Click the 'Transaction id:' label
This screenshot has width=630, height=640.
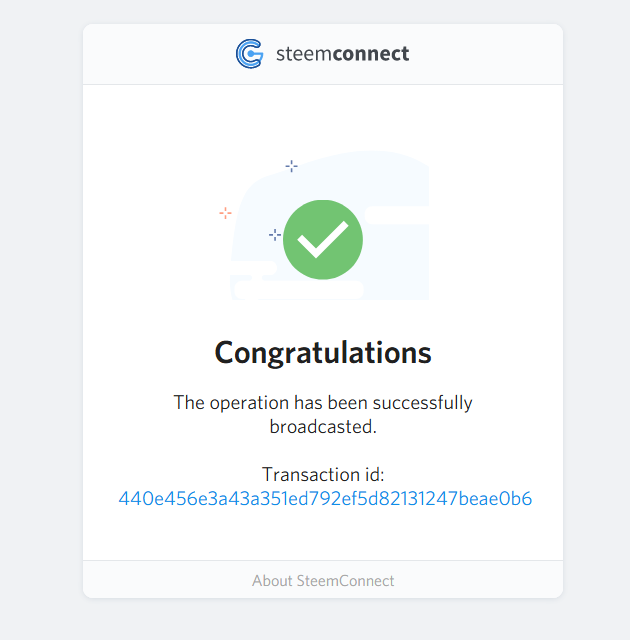(x=323, y=474)
